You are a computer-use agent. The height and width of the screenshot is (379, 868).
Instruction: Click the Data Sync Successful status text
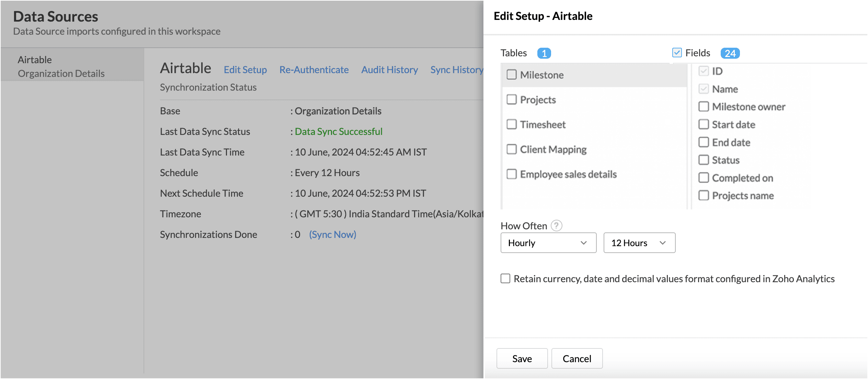[x=339, y=131]
